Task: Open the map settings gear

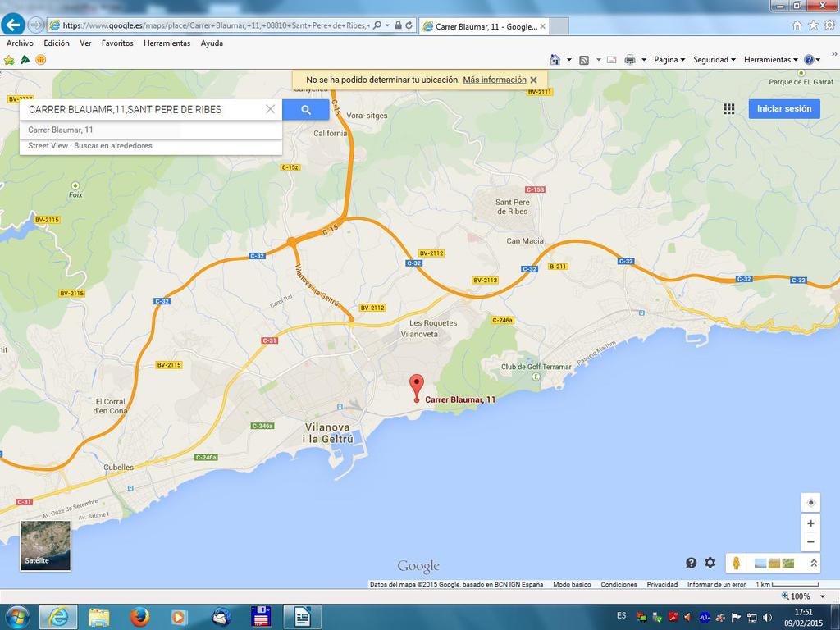Action: pyautogui.click(x=710, y=563)
